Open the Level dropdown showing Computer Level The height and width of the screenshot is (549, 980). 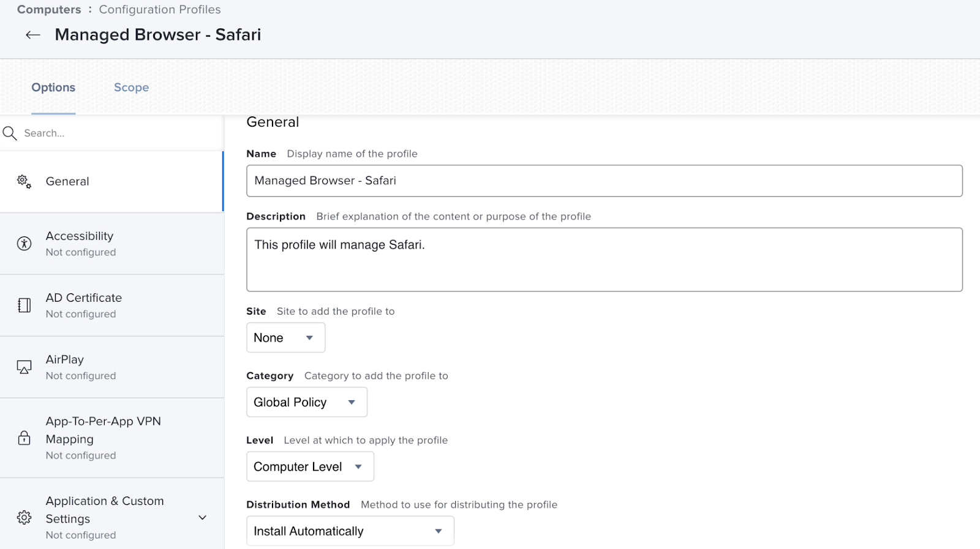pos(310,467)
